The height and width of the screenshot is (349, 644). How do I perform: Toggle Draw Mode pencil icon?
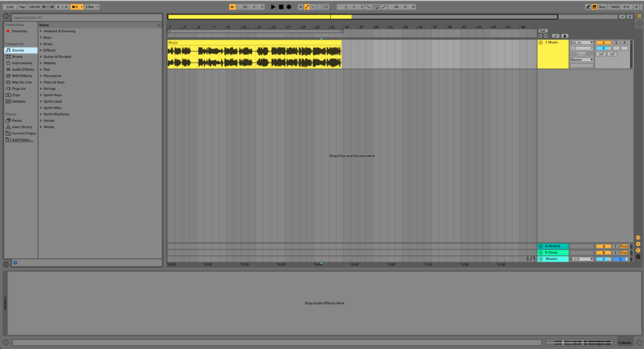pos(588,7)
